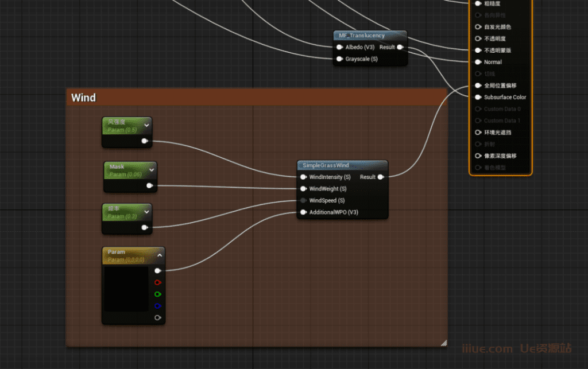588x369 pixels.
Task: Toggle the Mask node's preview chevron
Action: [x=152, y=169]
